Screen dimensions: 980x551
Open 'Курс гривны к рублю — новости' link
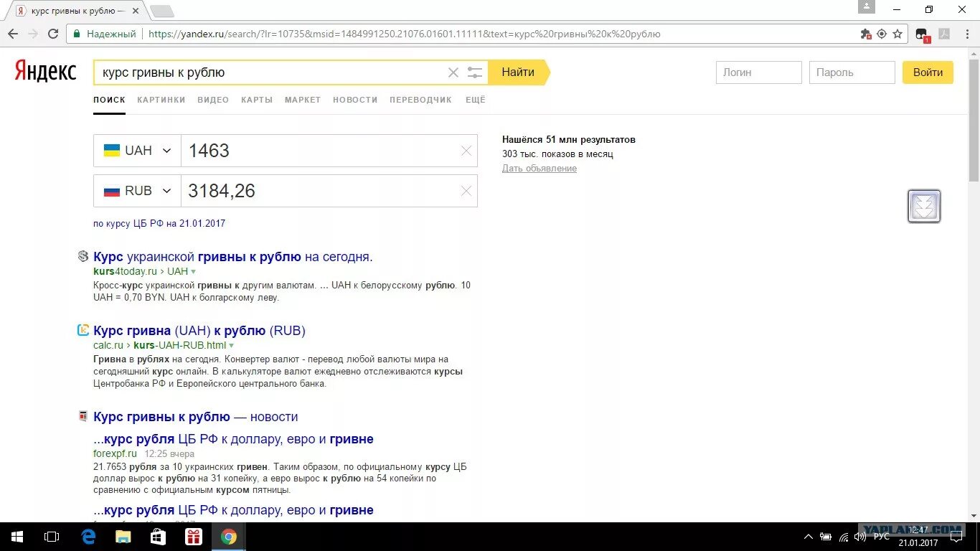click(x=195, y=417)
